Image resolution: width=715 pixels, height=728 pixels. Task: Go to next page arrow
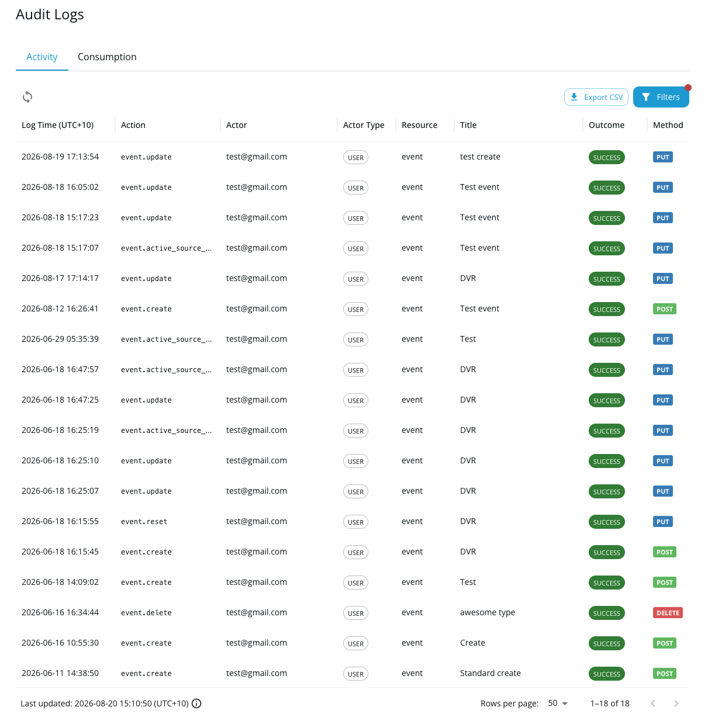[676, 703]
